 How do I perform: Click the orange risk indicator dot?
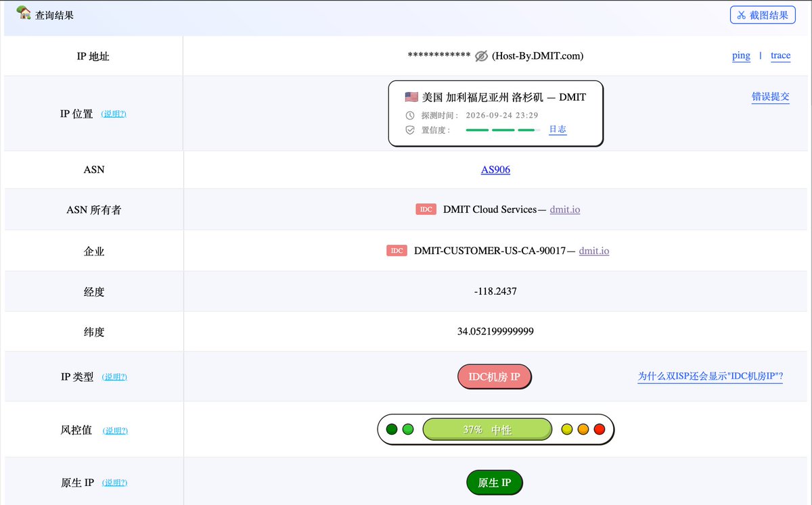pos(583,429)
